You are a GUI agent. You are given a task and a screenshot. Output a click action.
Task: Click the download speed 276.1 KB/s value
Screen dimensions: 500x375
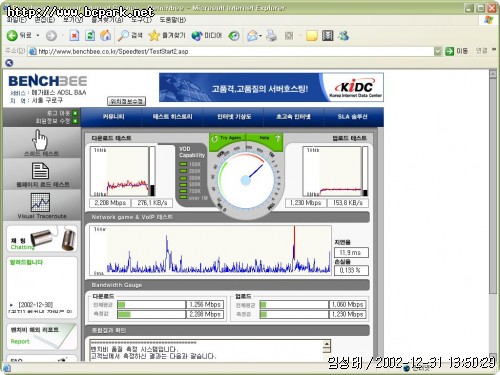click(x=152, y=203)
